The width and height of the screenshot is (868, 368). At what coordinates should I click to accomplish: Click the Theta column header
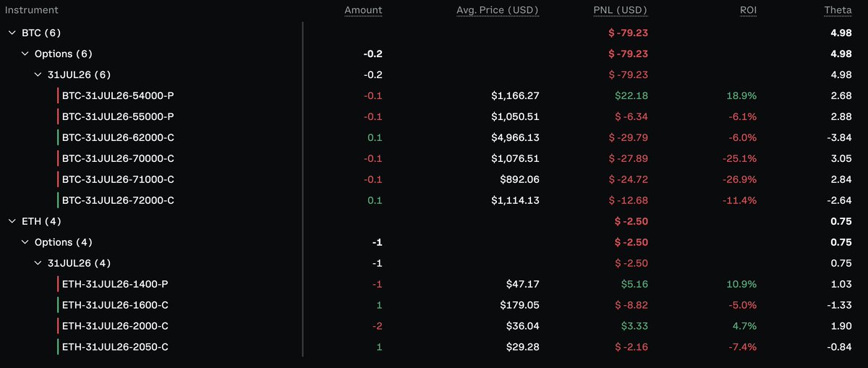[x=838, y=10]
